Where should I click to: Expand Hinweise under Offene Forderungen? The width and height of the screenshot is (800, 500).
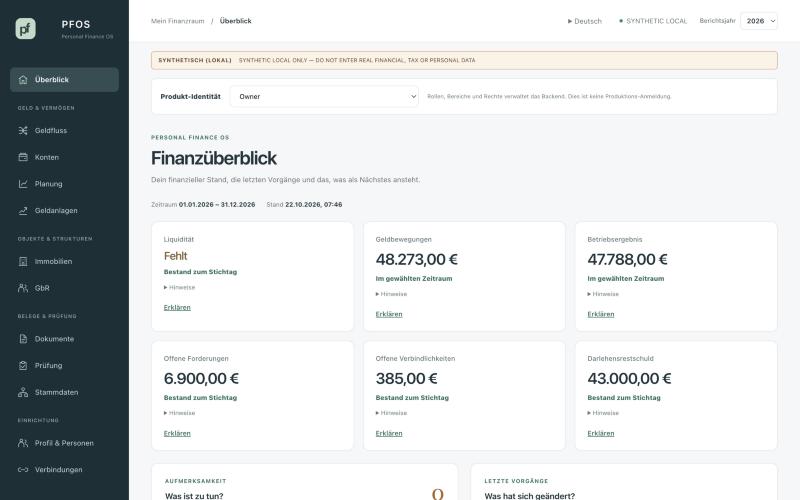coord(180,413)
